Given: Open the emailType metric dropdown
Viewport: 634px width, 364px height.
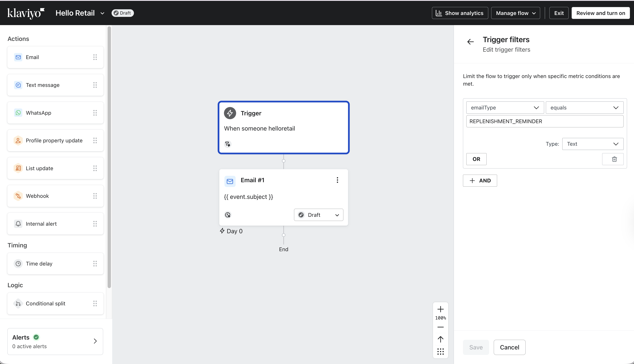Looking at the screenshot, I should tap(505, 108).
